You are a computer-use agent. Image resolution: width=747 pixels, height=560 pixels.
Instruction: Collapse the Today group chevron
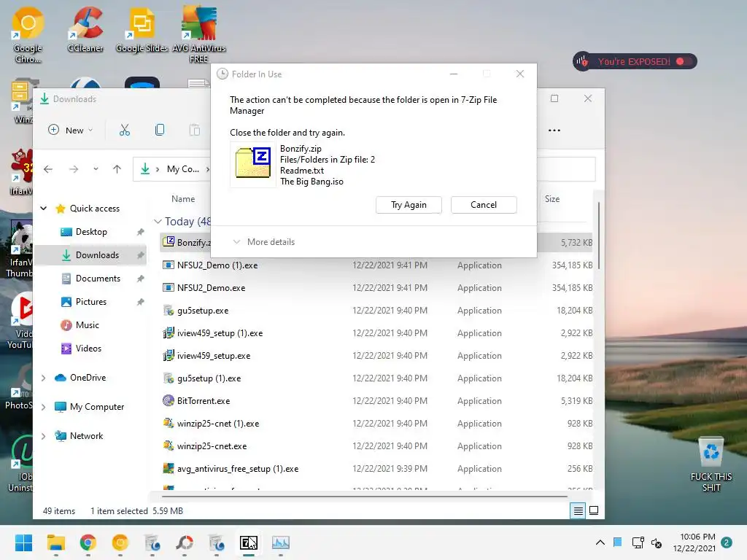[x=158, y=222]
